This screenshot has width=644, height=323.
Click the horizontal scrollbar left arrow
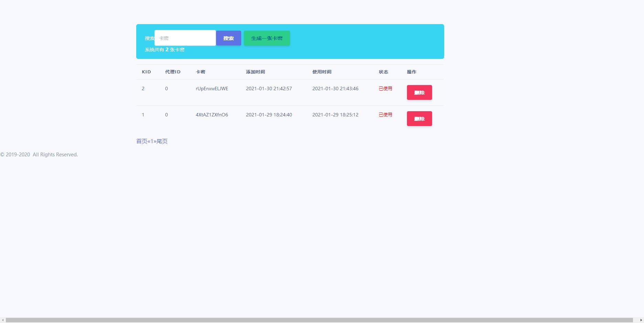3,320
